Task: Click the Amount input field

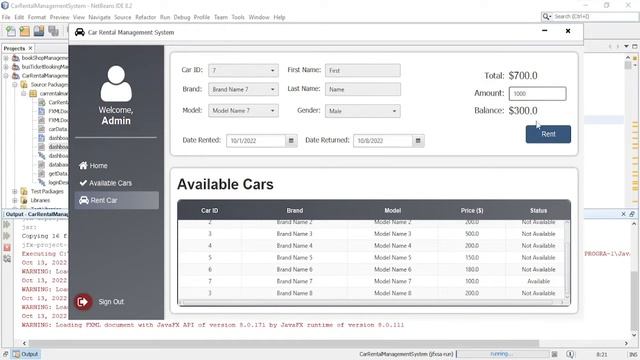Action: click(x=537, y=93)
